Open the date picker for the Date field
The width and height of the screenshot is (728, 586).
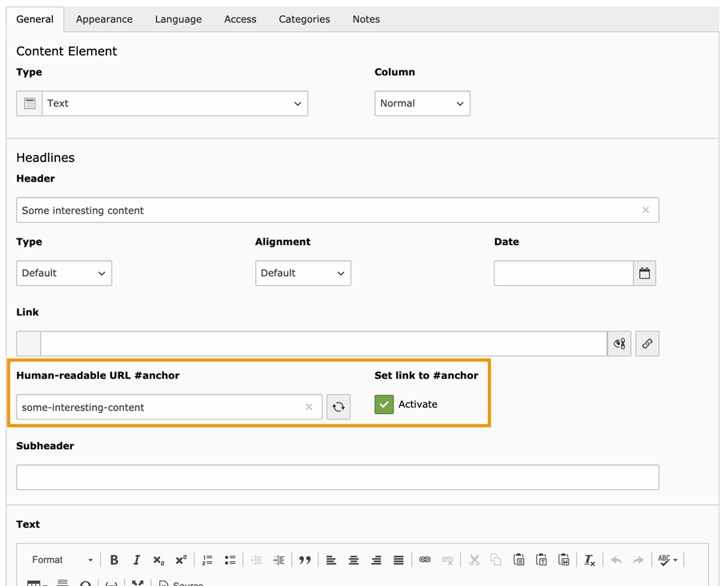pyautogui.click(x=645, y=273)
